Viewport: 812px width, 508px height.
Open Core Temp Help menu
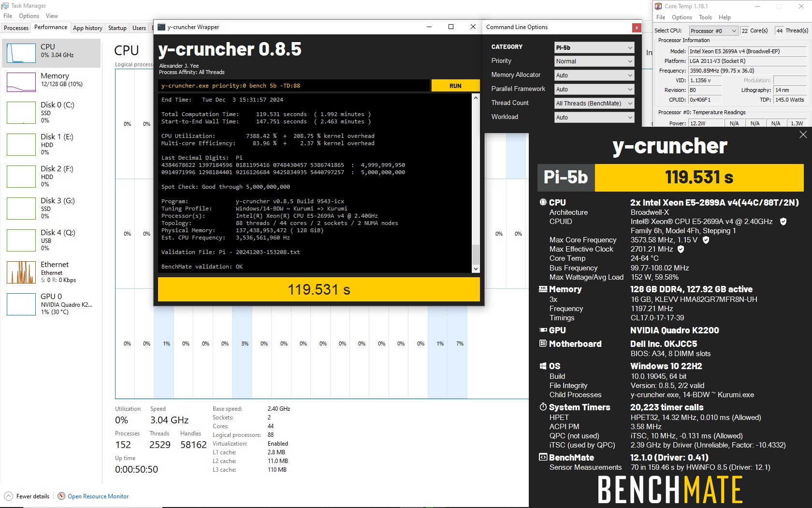(725, 17)
